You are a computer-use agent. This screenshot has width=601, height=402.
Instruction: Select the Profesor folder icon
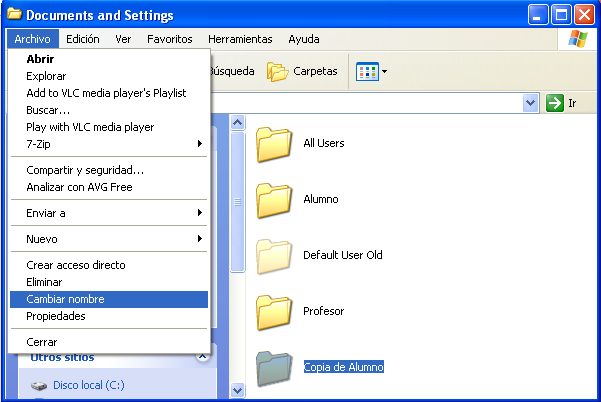pyautogui.click(x=273, y=311)
